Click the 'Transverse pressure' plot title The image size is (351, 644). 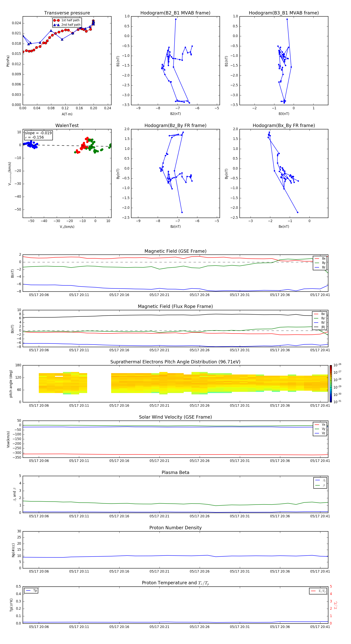(67, 13)
